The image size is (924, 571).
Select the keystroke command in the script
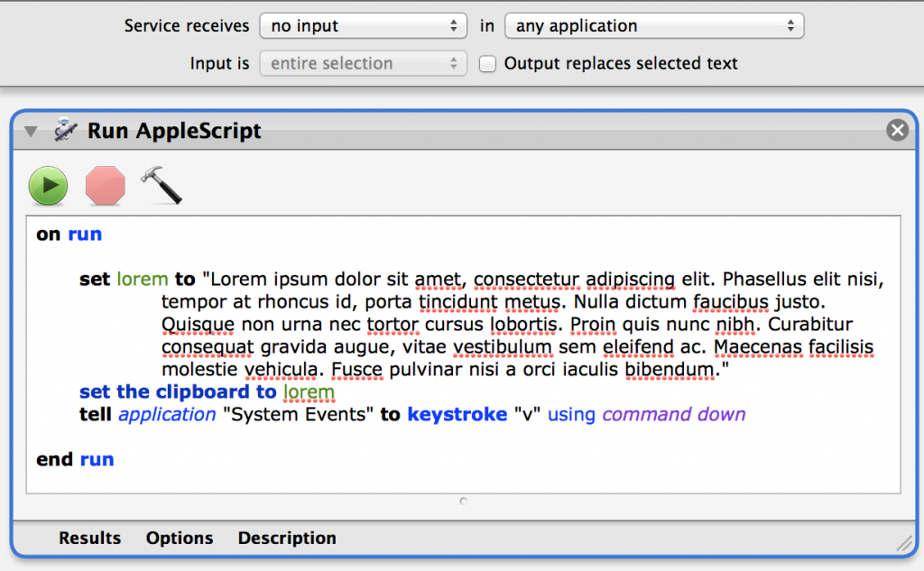[x=459, y=414]
